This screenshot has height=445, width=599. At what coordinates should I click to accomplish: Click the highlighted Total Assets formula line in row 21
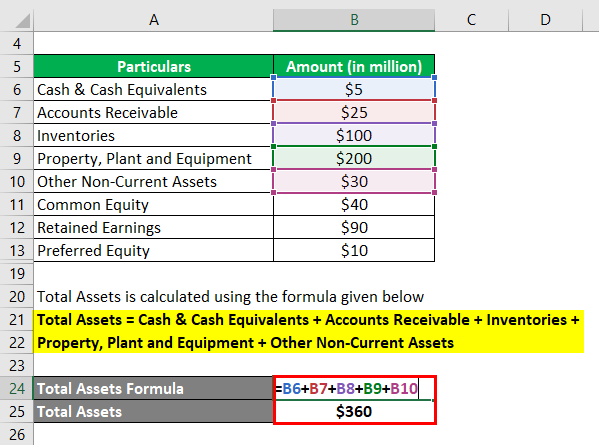(x=309, y=319)
